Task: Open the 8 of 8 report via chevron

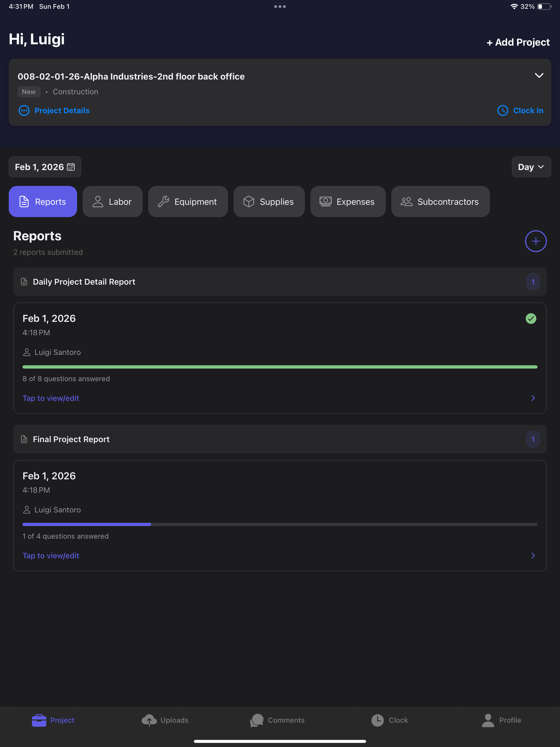Action: click(x=533, y=398)
